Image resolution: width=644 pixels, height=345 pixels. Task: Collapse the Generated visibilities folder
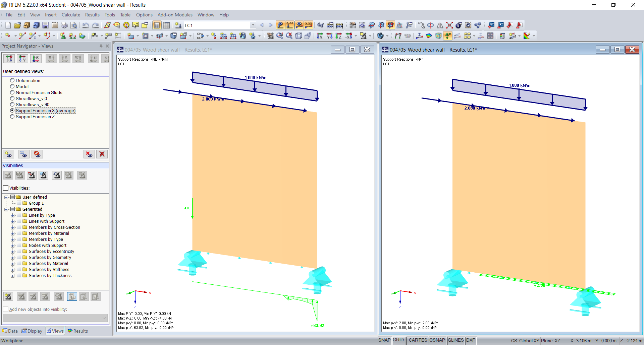click(6, 209)
